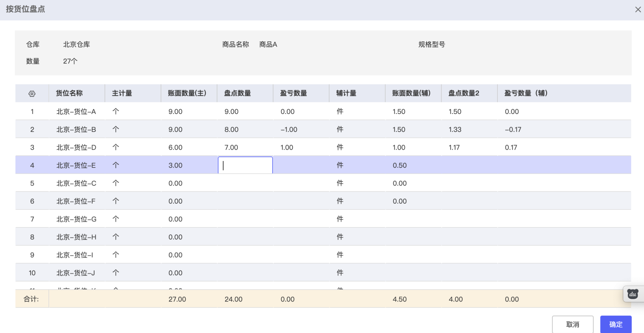Select row 10 北京-货位-J
Image resolution: width=644 pixels, height=333 pixels.
coord(76,273)
